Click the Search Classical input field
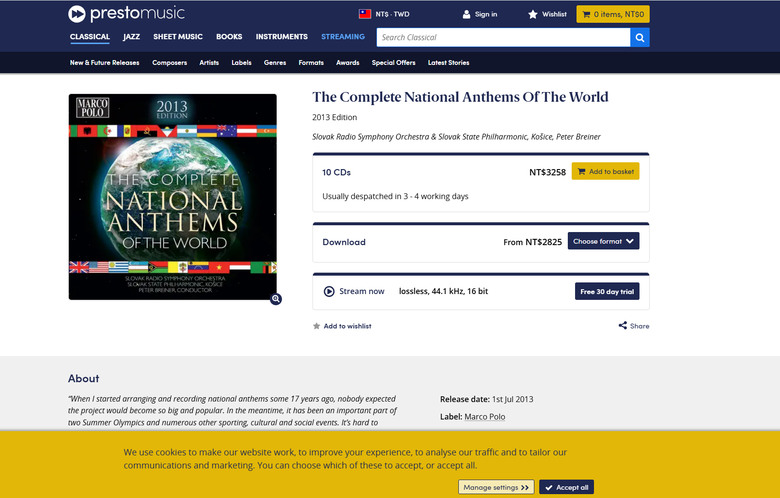The image size is (780, 498). [x=503, y=37]
